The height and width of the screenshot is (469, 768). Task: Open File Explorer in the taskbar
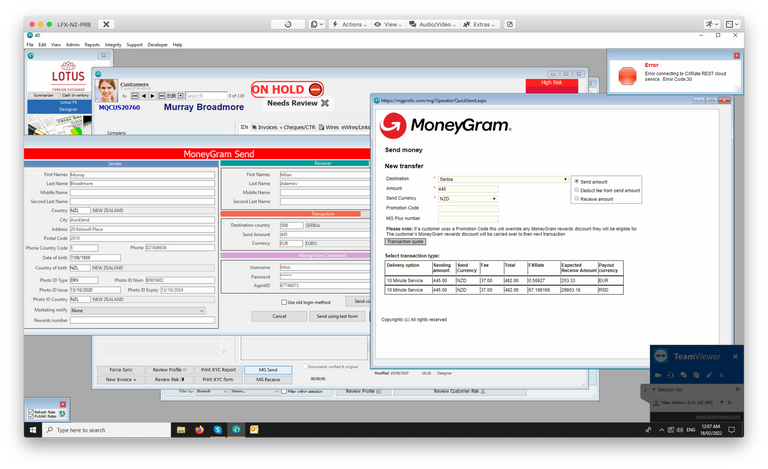[x=181, y=430]
